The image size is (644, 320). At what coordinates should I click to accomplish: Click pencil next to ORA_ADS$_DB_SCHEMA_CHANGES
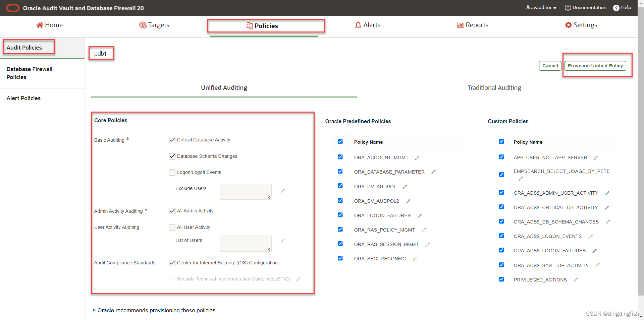click(608, 222)
